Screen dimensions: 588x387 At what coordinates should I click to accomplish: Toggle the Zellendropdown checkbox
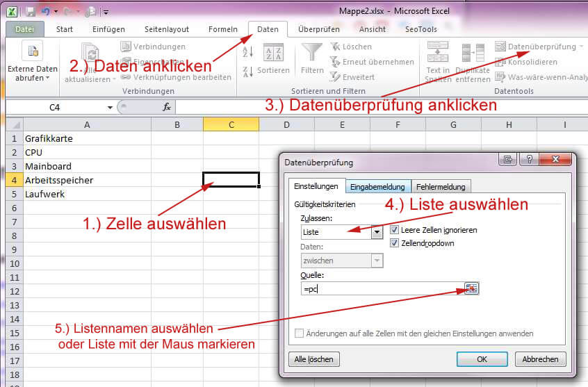coord(394,243)
